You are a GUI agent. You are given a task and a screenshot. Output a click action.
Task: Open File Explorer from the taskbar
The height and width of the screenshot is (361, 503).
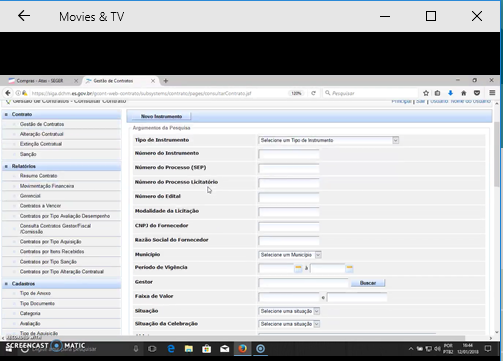click(189, 349)
